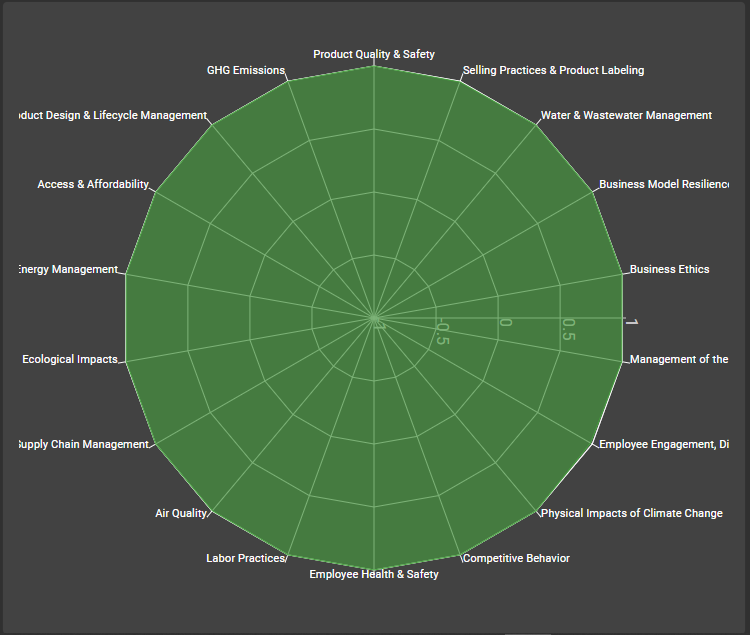Image resolution: width=750 pixels, height=635 pixels.
Task: Click the Air Quality axis label
Action: (181, 513)
